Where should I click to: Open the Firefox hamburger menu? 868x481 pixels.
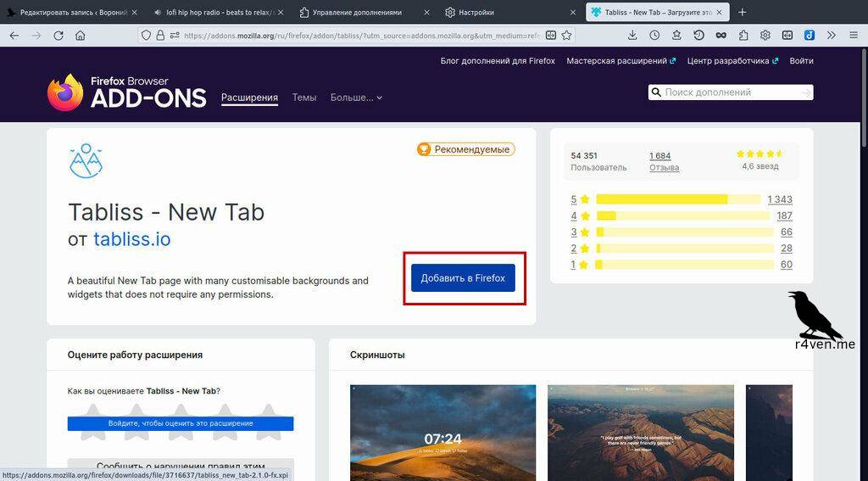(x=853, y=36)
